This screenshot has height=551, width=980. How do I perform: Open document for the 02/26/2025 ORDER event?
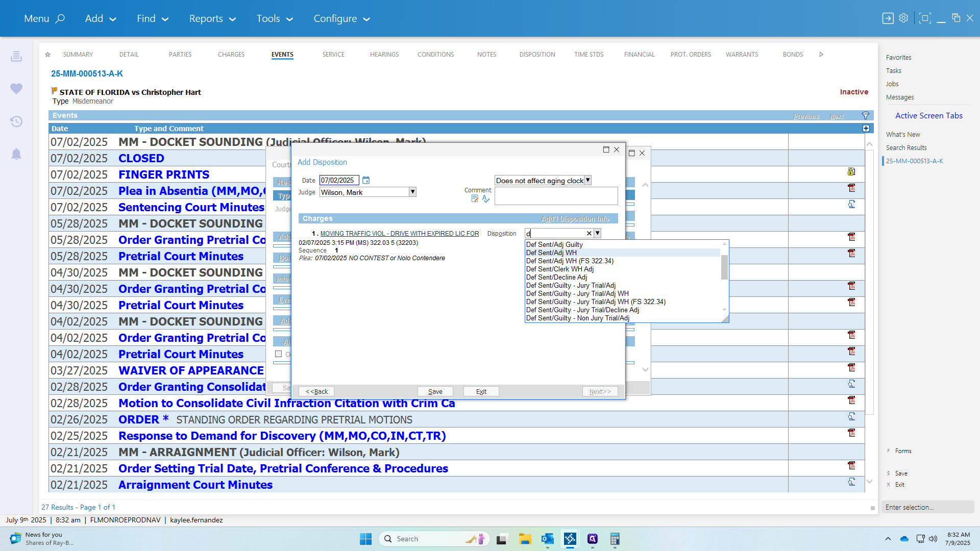tap(851, 417)
